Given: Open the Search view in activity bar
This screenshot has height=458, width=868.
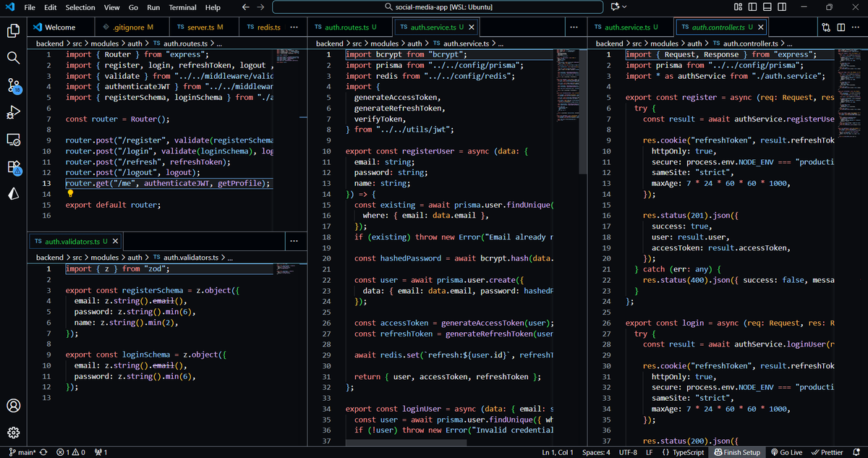Looking at the screenshot, I should [13, 58].
